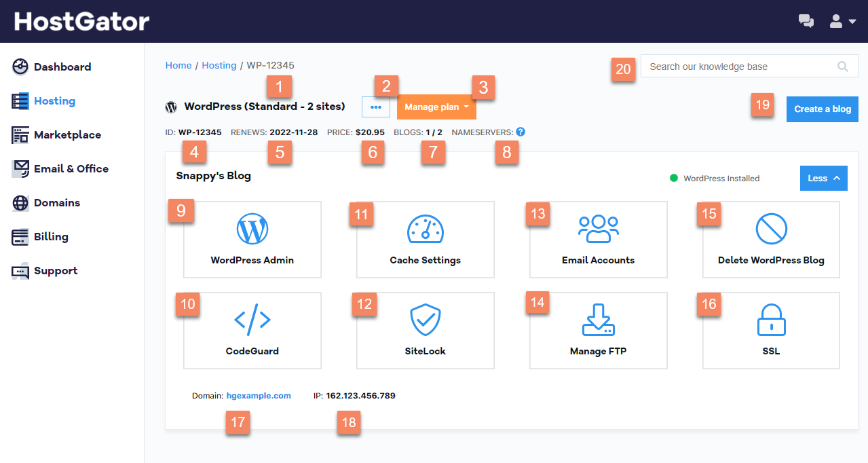Open the Cache Settings speedometer tile

click(x=426, y=240)
